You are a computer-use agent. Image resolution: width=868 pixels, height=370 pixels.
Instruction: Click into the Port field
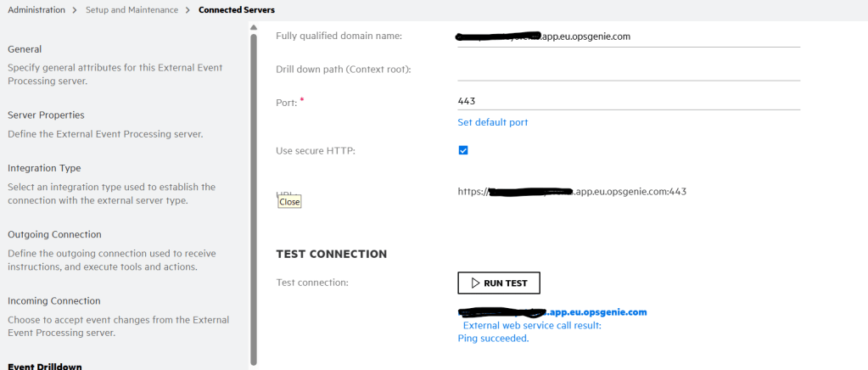pyautogui.click(x=628, y=101)
